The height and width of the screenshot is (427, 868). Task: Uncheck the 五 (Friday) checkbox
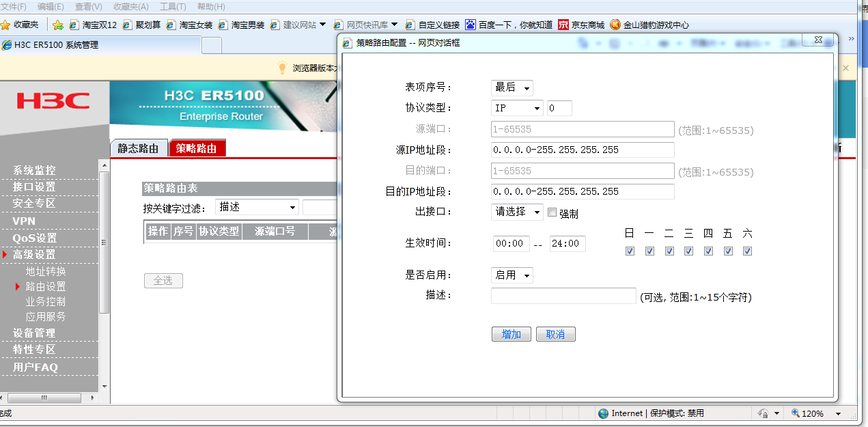click(x=728, y=251)
